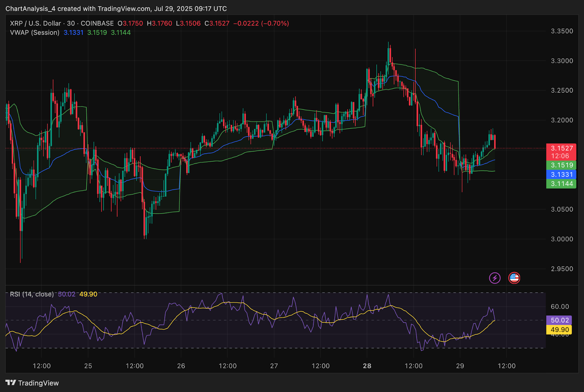Click the US flag economic event icon

514,278
